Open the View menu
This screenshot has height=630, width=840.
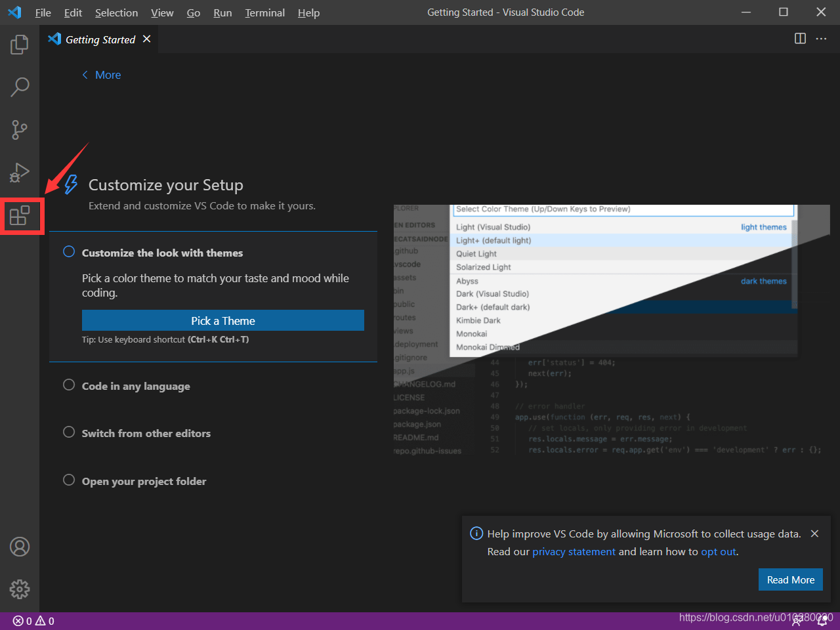point(162,12)
